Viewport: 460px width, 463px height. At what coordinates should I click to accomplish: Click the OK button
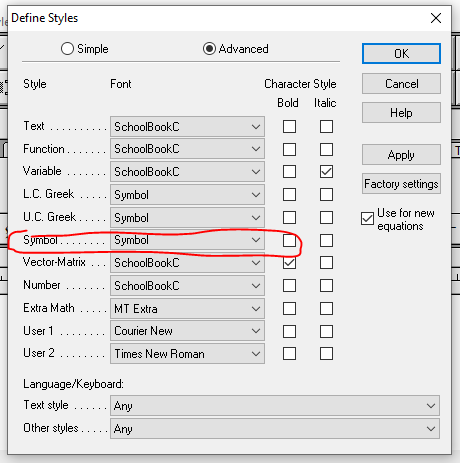(401, 53)
